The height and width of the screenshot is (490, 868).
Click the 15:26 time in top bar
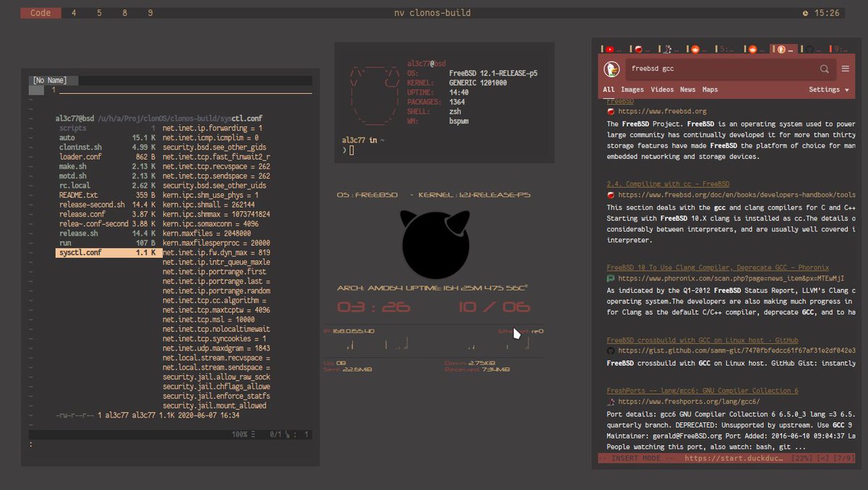(827, 13)
